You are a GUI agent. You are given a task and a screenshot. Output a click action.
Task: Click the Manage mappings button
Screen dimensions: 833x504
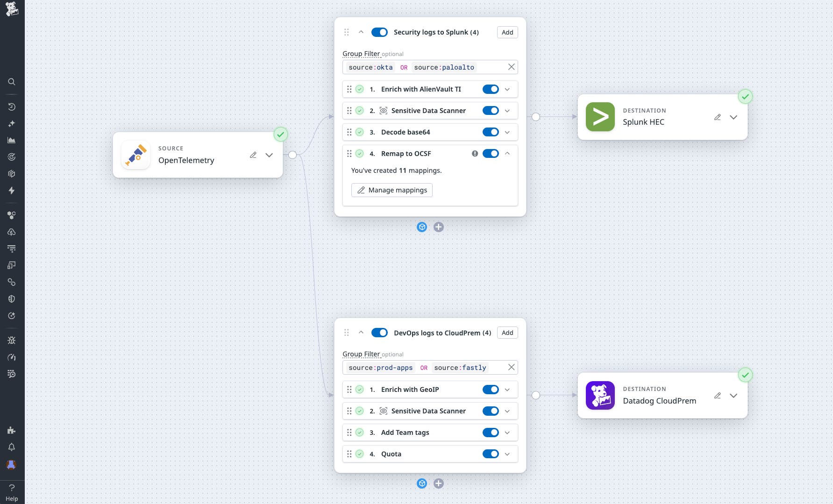tap(392, 190)
